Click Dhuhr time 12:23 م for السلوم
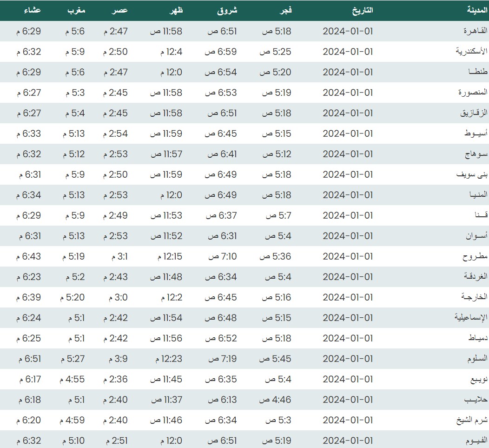 tap(166, 359)
